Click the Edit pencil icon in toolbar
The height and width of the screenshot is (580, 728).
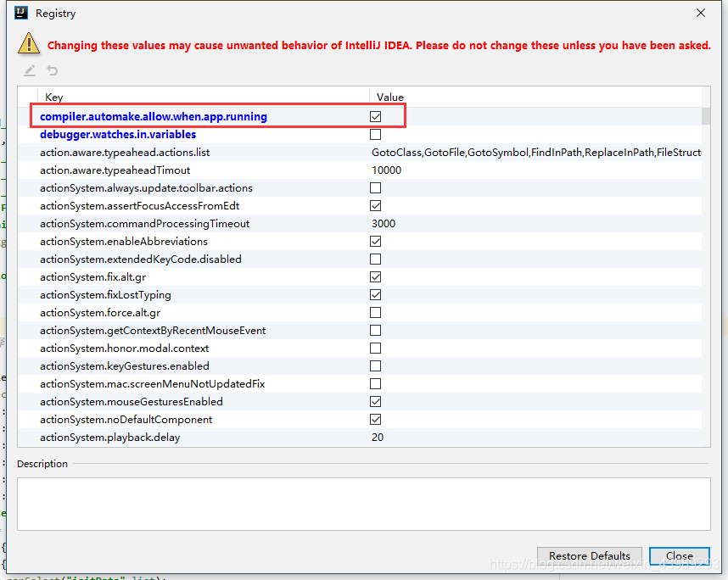(30, 70)
